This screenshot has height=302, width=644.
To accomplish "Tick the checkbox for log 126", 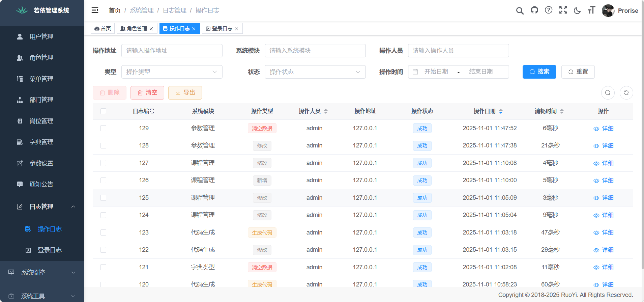I will click(x=103, y=181).
